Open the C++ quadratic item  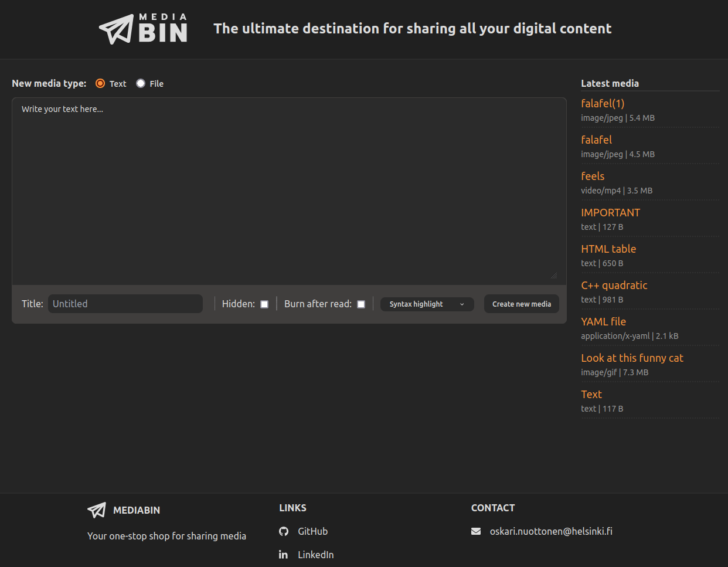click(614, 285)
